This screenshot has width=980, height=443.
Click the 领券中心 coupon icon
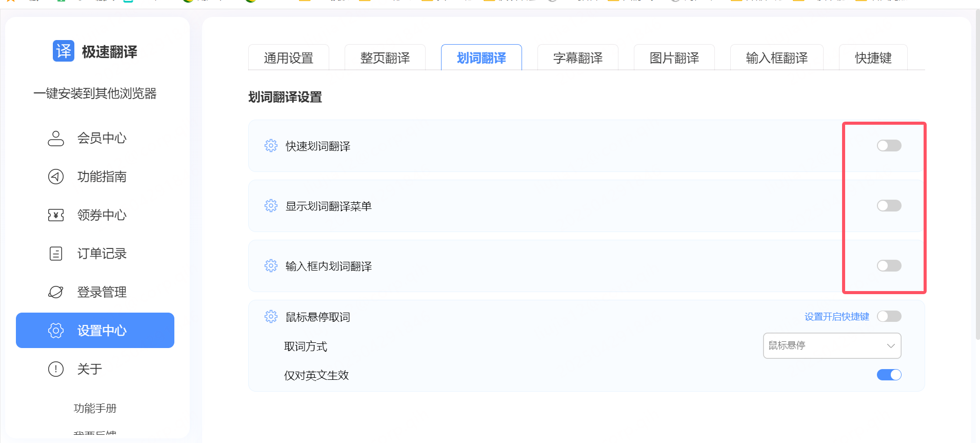tap(56, 215)
